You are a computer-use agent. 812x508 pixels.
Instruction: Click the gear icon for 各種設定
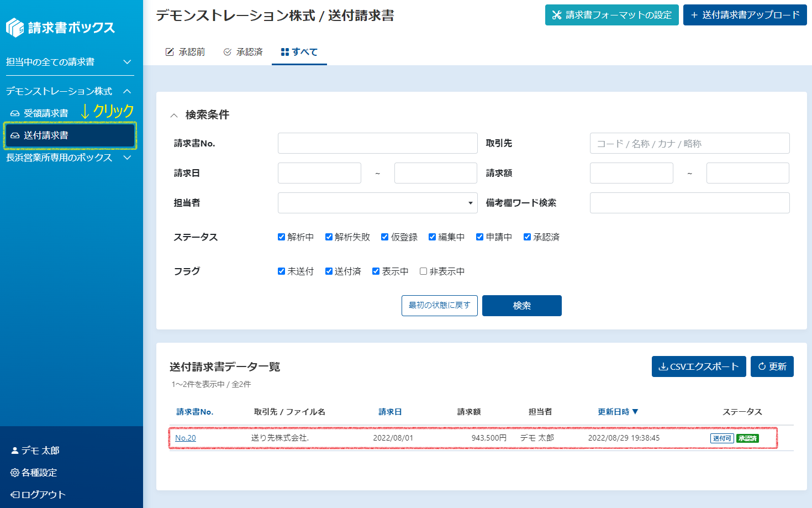(x=15, y=473)
